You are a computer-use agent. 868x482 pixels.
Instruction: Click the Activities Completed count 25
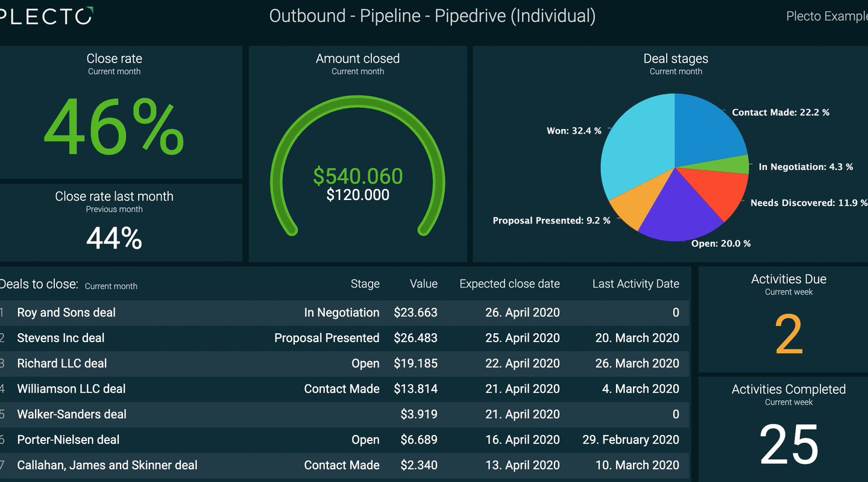789,445
